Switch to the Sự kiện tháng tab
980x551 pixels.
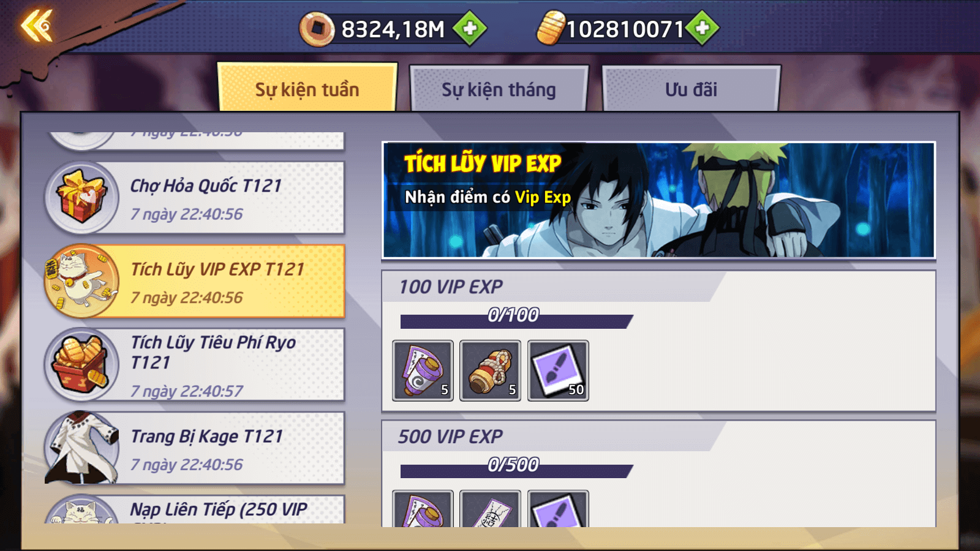pyautogui.click(x=499, y=89)
